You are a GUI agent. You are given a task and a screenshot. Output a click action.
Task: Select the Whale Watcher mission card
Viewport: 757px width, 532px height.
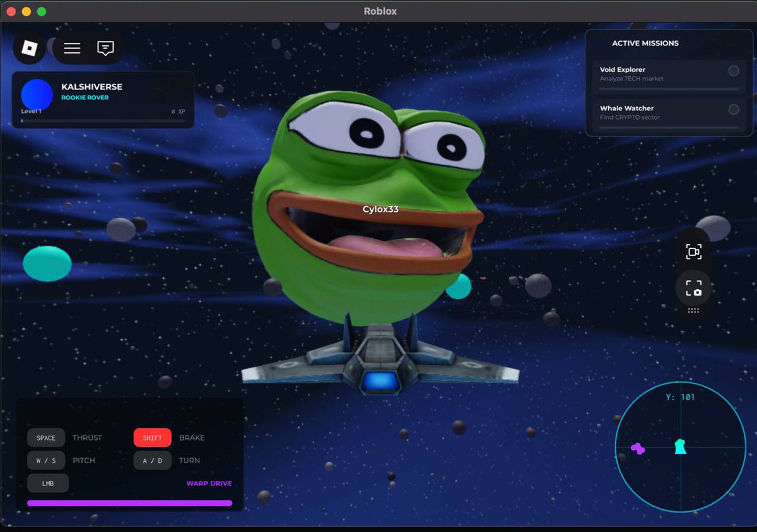[x=669, y=116]
